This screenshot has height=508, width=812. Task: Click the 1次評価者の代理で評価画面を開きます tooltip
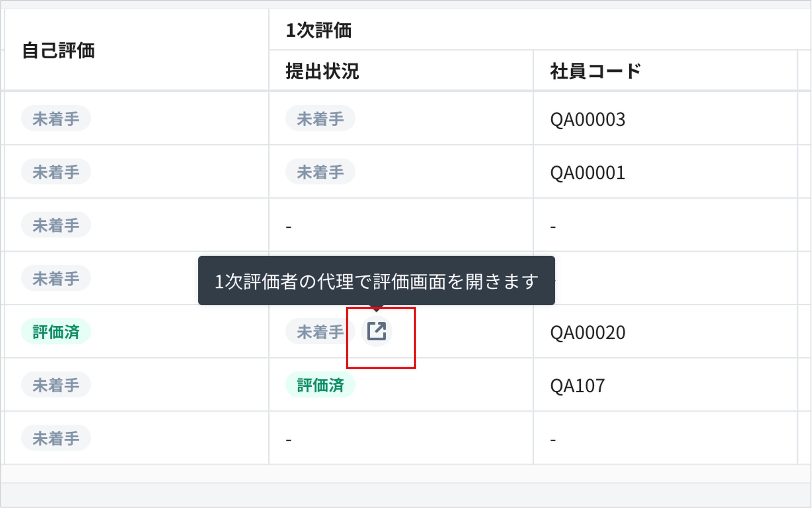(376, 281)
